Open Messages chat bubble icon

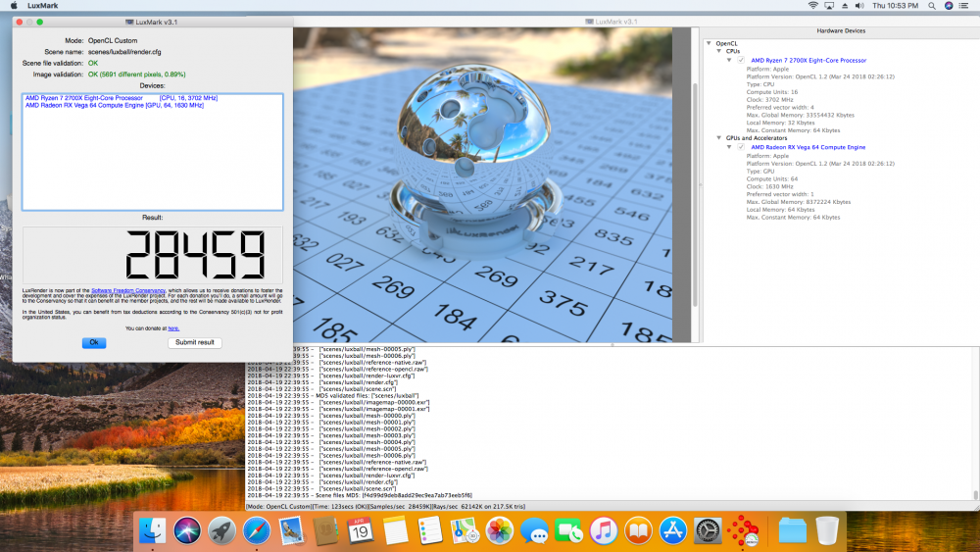(x=534, y=530)
